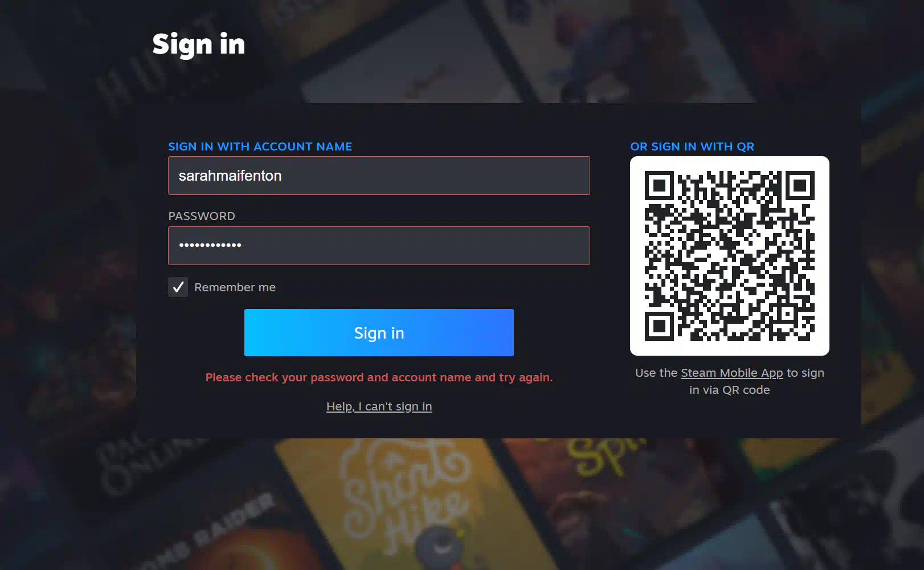Open the Help, I can't sign in link

379,406
